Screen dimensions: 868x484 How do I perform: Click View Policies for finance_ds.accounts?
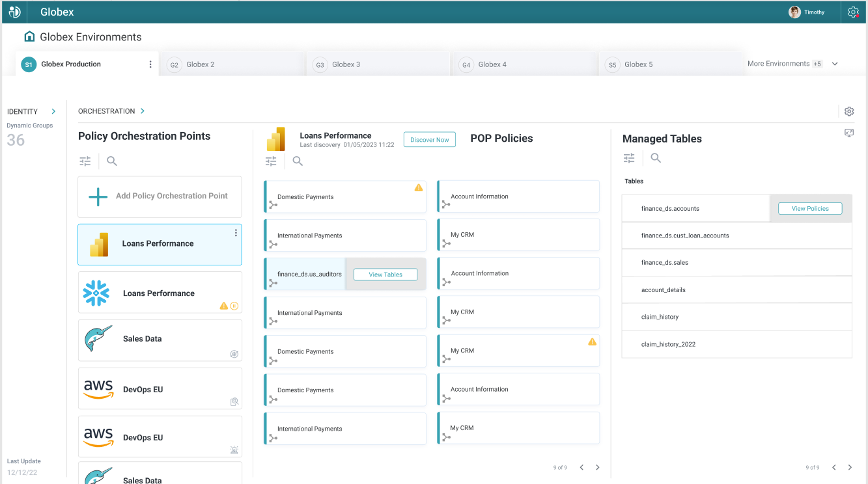tap(810, 209)
